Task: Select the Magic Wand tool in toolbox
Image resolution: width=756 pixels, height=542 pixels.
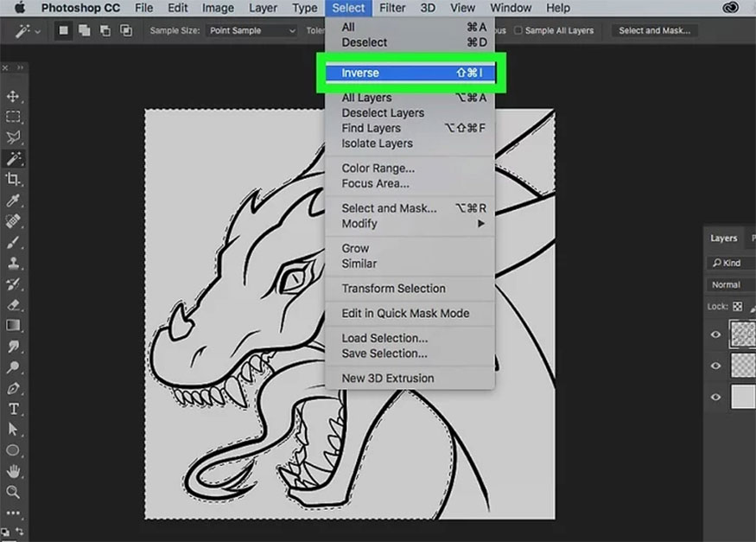Action: pyautogui.click(x=13, y=158)
